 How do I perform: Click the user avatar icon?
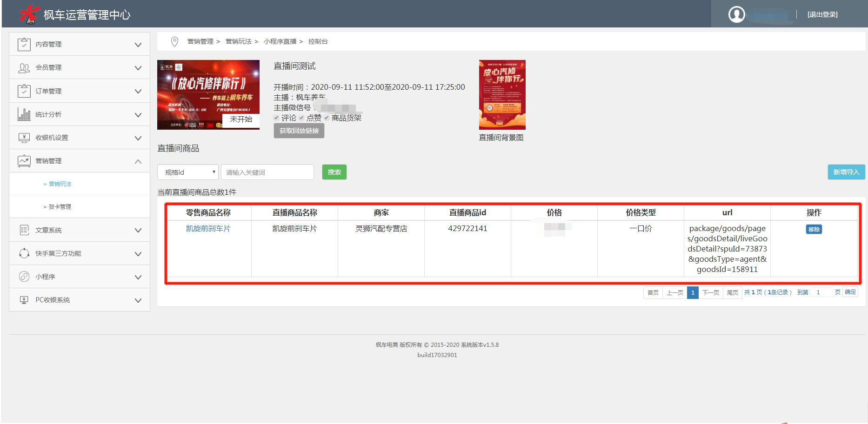pyautogui.click(x=736, y=14)
